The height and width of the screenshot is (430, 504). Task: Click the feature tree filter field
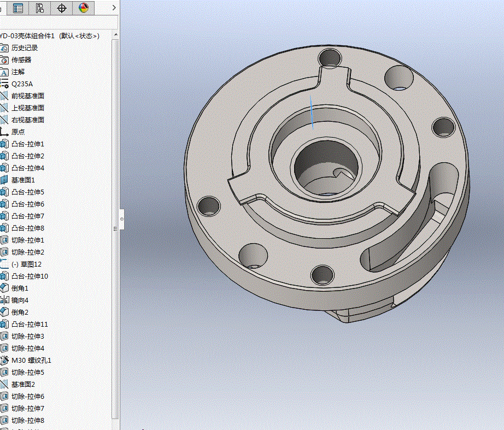(x=59, y=22)
